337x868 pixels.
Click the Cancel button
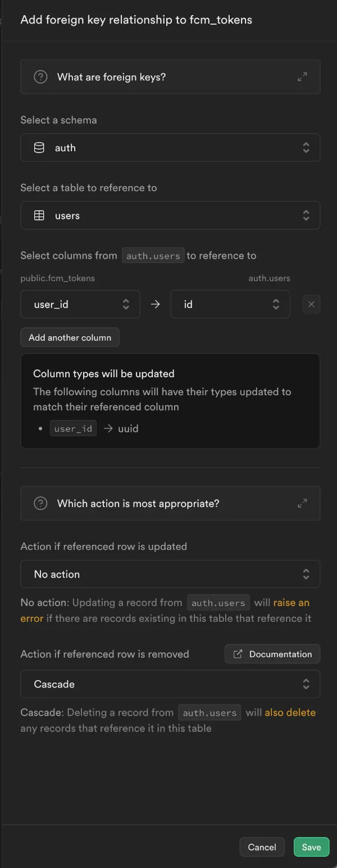pyautogui.click(x=262, y=847)
